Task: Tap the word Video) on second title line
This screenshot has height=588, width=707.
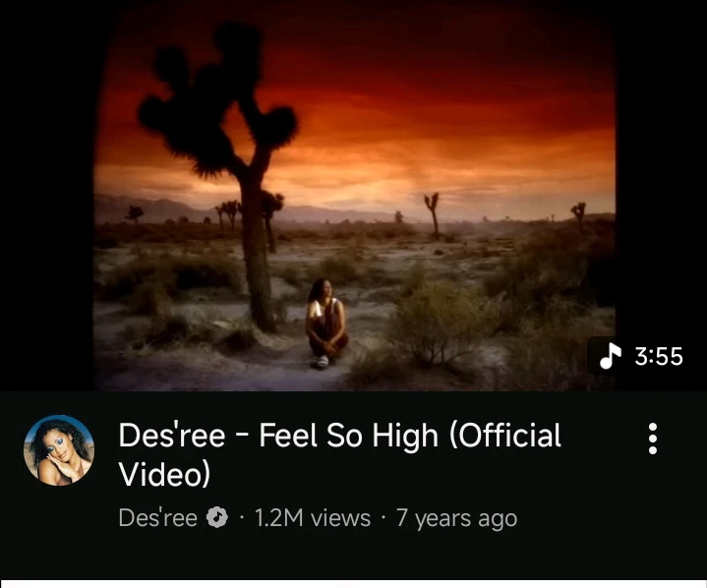Action: [x=164, y=474]
